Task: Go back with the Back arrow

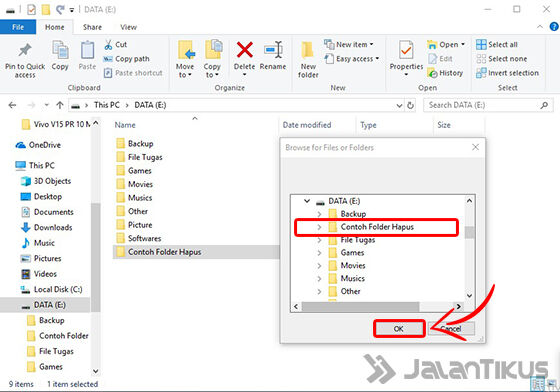Action: tap(12, 105)
